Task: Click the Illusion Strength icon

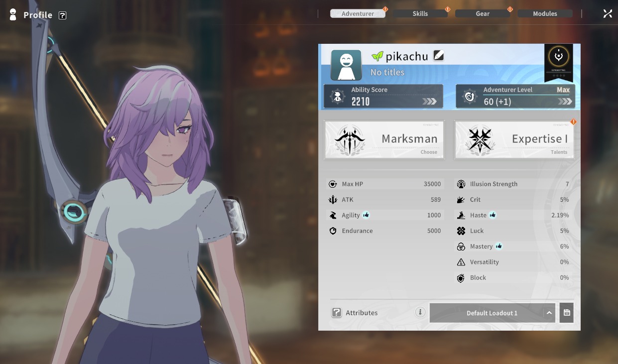Action: coord(461,184)
